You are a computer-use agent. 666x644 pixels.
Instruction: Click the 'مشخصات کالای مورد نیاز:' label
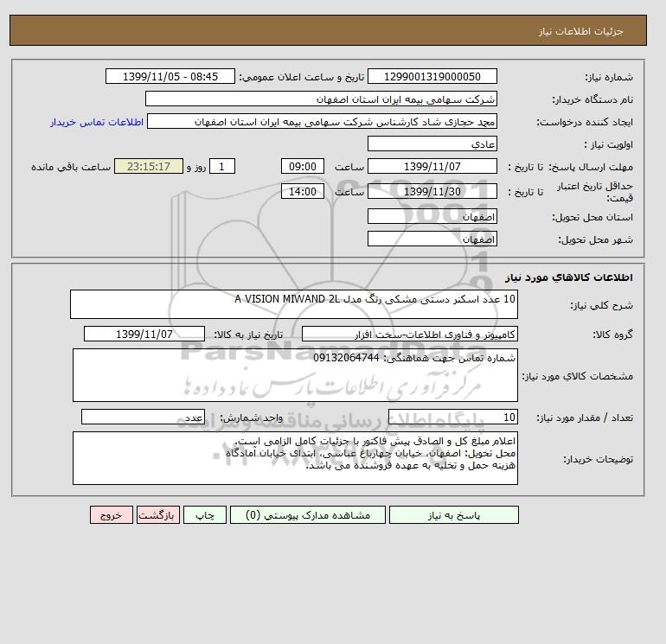[x=578, y=376]
